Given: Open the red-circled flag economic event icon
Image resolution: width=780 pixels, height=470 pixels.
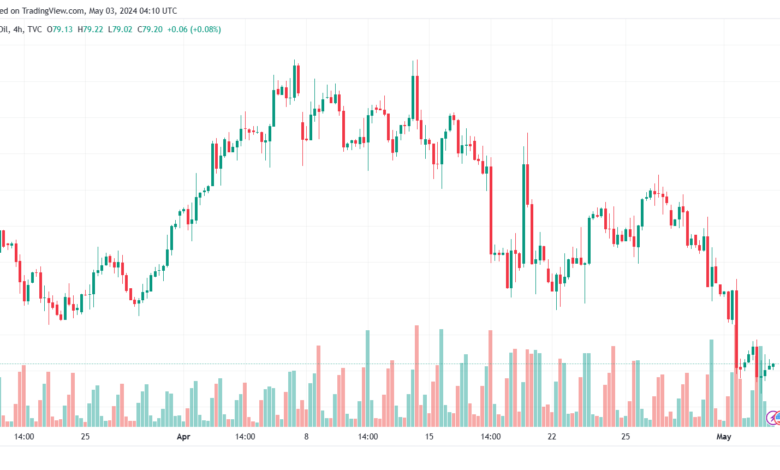Looking at the screenshot, I should click(x=778, y=418).
